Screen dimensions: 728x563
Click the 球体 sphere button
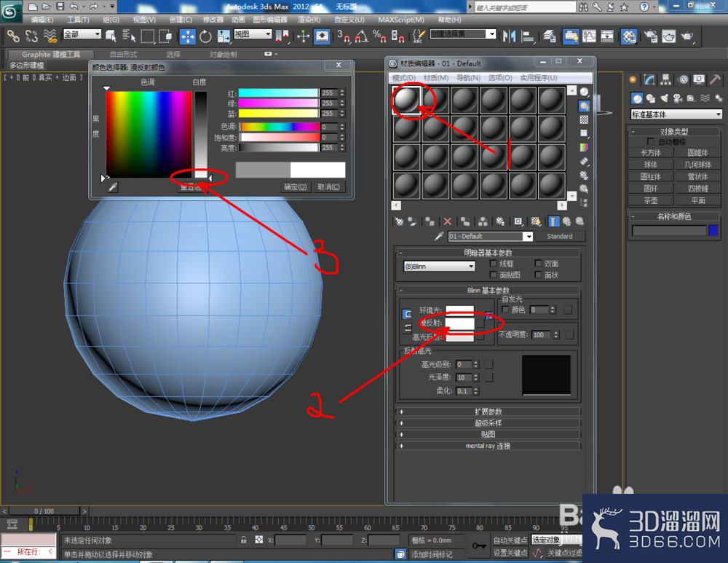(x=651, y=165)
